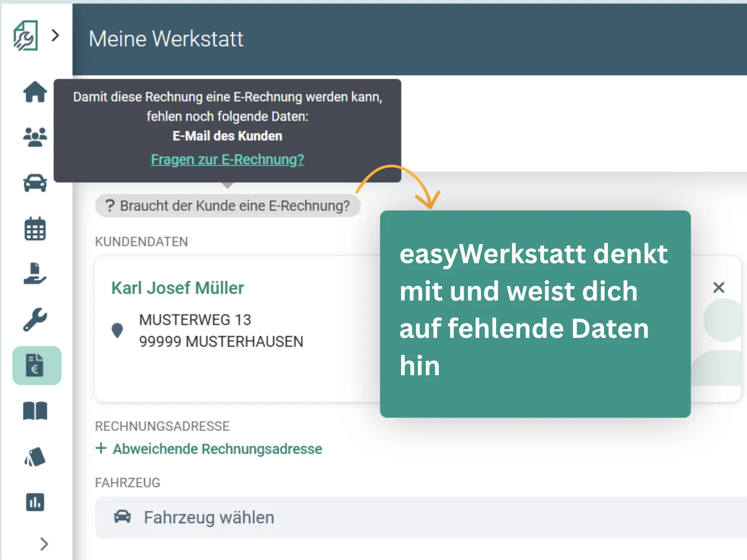Click 'E-Mail des Kunden' tooltip text
Viewport: 747px width, 560px height.
[227, 136]
